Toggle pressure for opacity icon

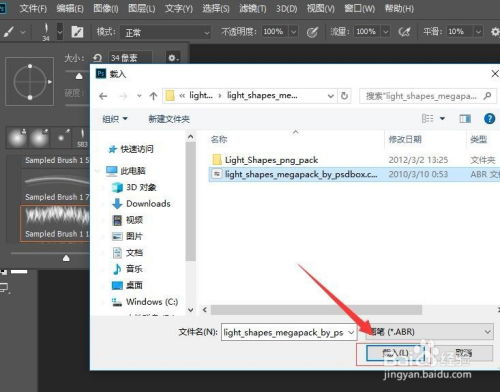pos(312,32)
